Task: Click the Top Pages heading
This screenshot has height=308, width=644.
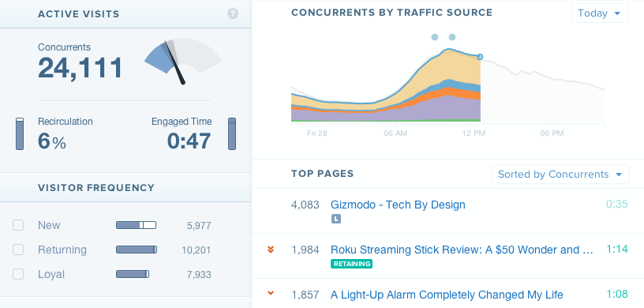Action: point(323,174)
